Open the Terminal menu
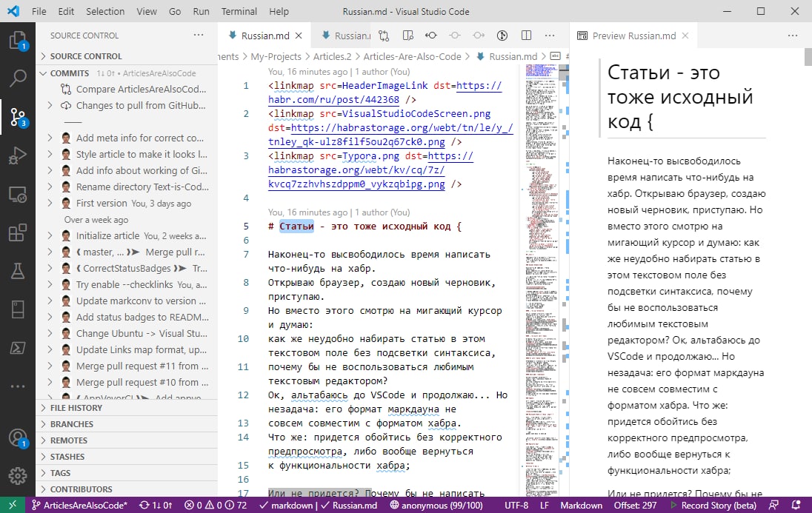 tap(239, 11)
